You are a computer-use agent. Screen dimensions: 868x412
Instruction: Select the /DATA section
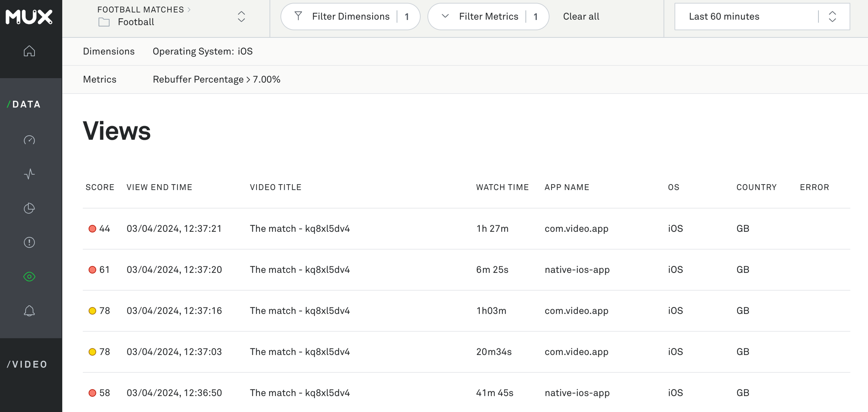click(x=24, y=104)
